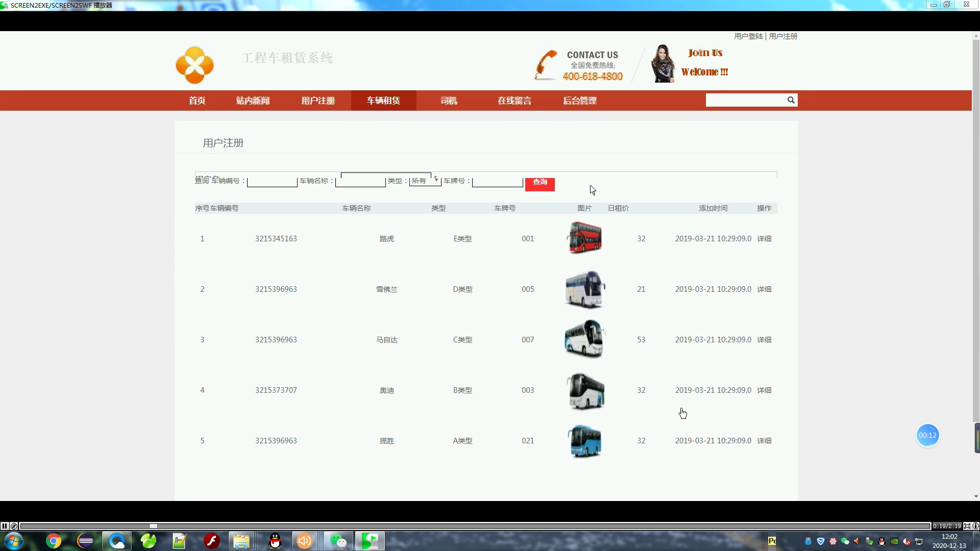Open the 司机 menu item
This screenshot has width=980, height=551.
coord(449,101)
